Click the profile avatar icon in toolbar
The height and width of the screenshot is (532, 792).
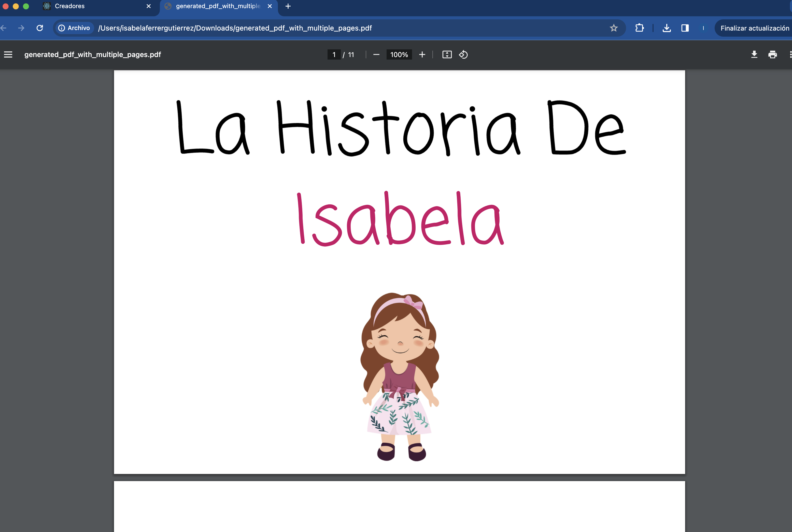pos(703,28)
